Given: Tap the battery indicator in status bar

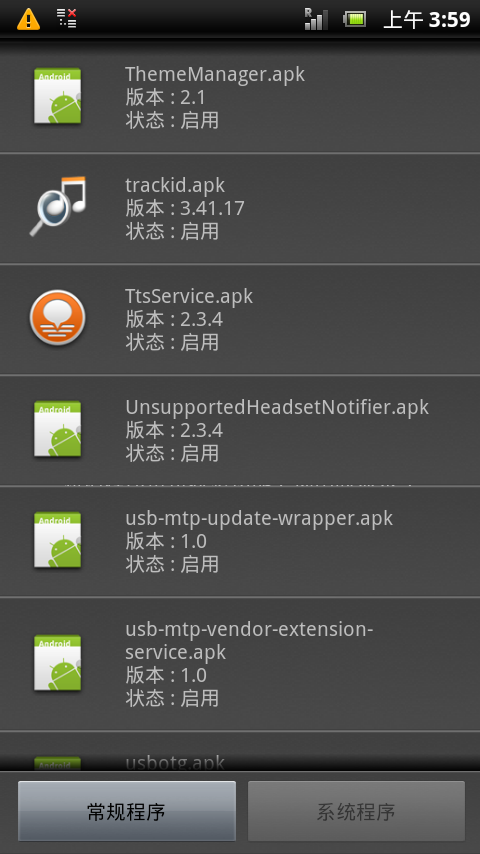Looking at the screenshot, I should (x=354, y=20).
